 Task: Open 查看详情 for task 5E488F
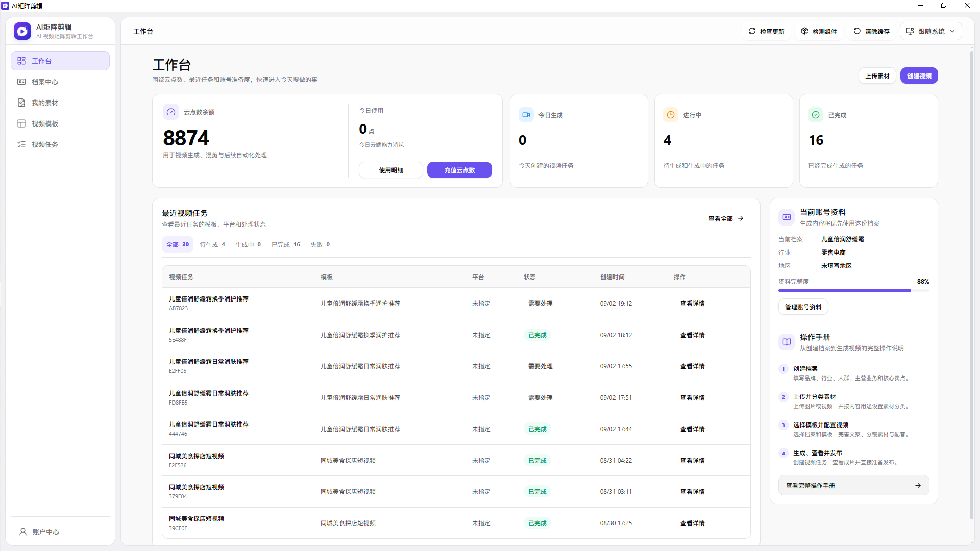pos(692,335)
